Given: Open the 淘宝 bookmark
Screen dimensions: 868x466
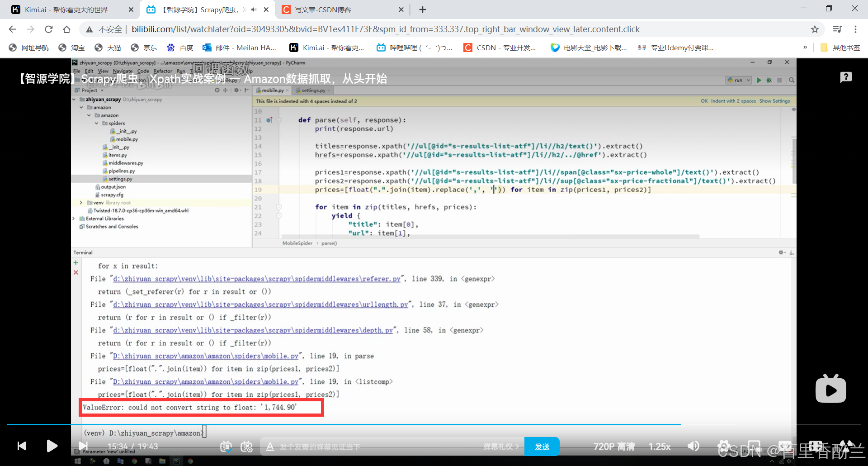Looking at the screenshot, I should click(x=72, y=48).
